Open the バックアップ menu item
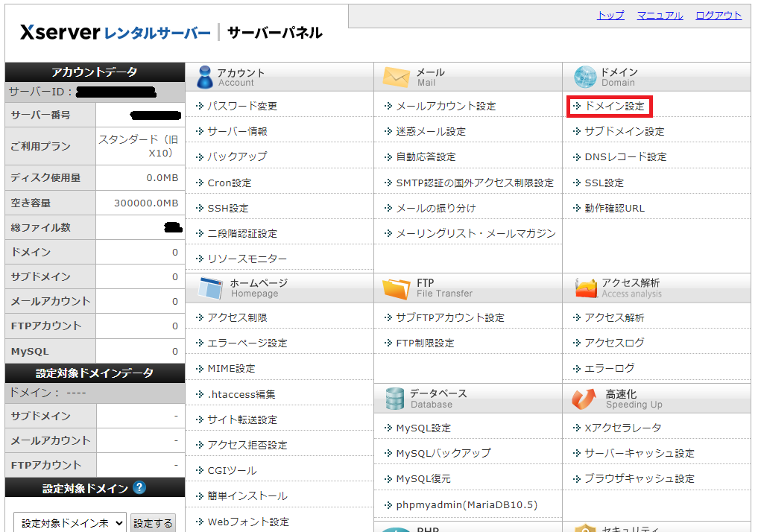 point(237,156)
